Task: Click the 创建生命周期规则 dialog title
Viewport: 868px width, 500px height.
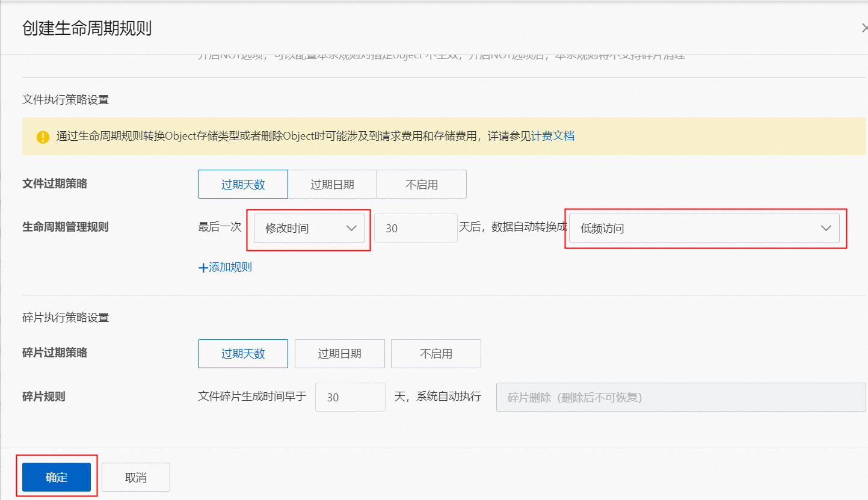Action: [87, 28]
